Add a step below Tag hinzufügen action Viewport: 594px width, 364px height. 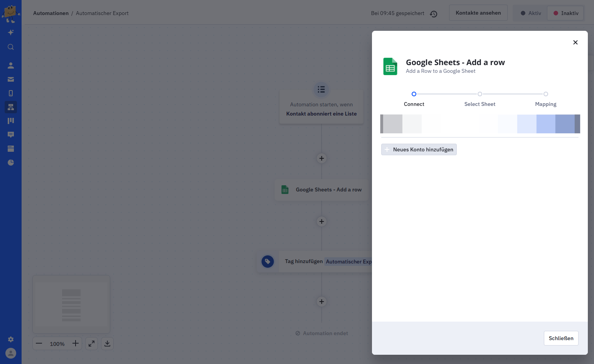(321, 302)
